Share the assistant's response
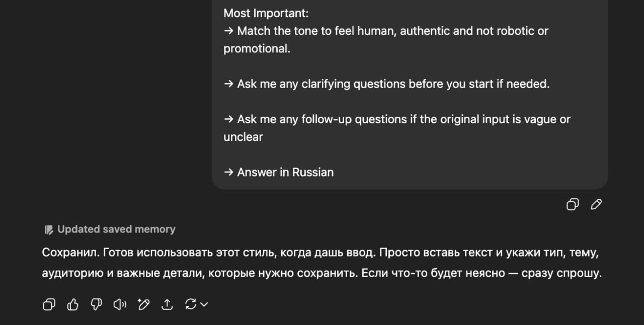 coord(167,304)
